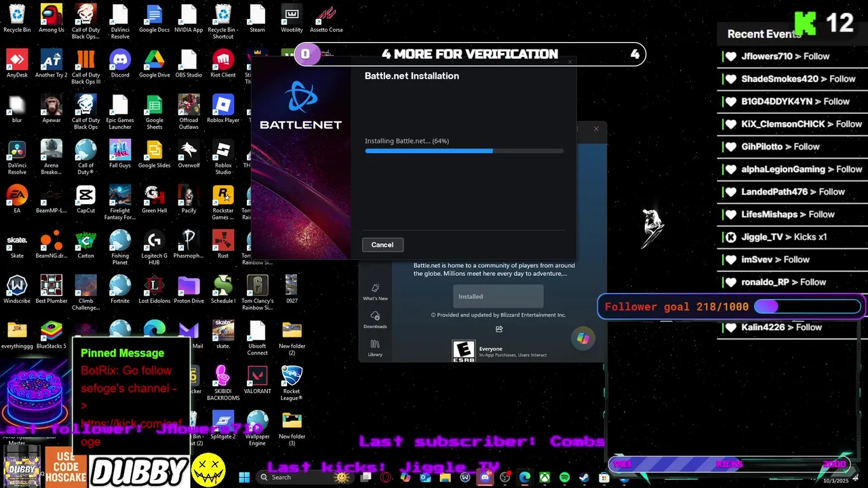Open File Explorer from the taskbar
Screen dimensions: 868x488
pos(445,477)
